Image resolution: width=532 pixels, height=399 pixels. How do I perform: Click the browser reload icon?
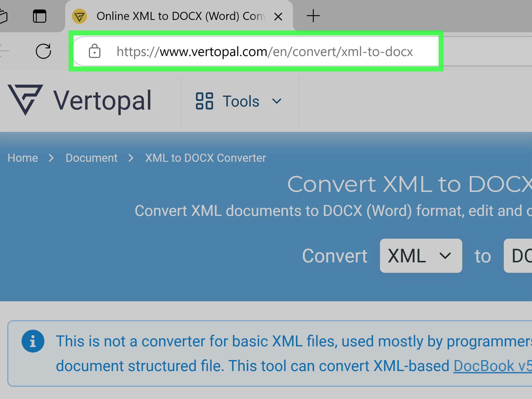coord(43,51)
